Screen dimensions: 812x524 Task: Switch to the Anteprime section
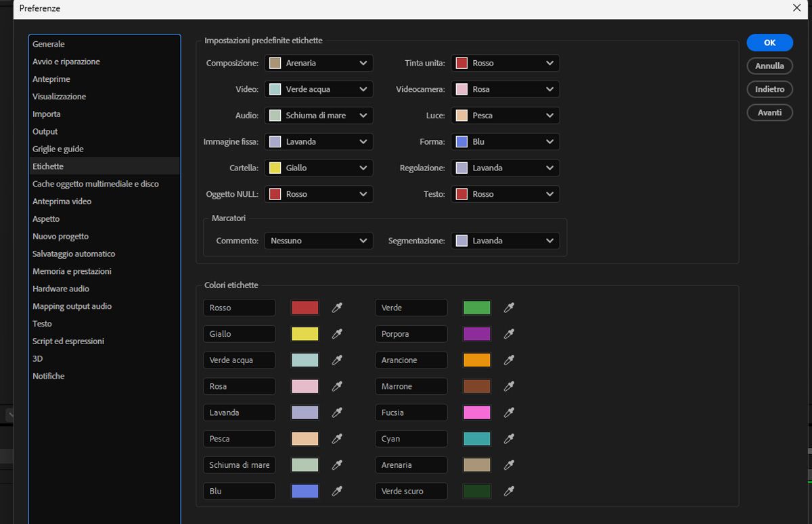click(105, 79)
